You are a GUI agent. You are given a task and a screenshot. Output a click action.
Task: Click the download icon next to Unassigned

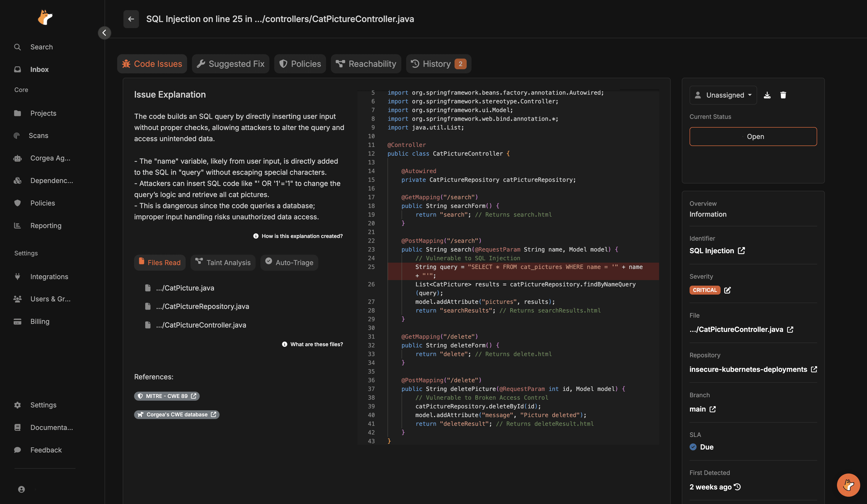[x=767, y=95]
